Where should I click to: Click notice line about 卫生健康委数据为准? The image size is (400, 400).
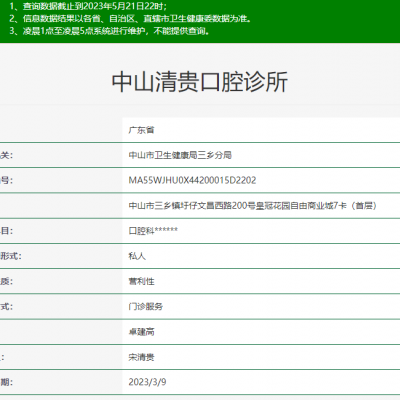tap(130, 18)
